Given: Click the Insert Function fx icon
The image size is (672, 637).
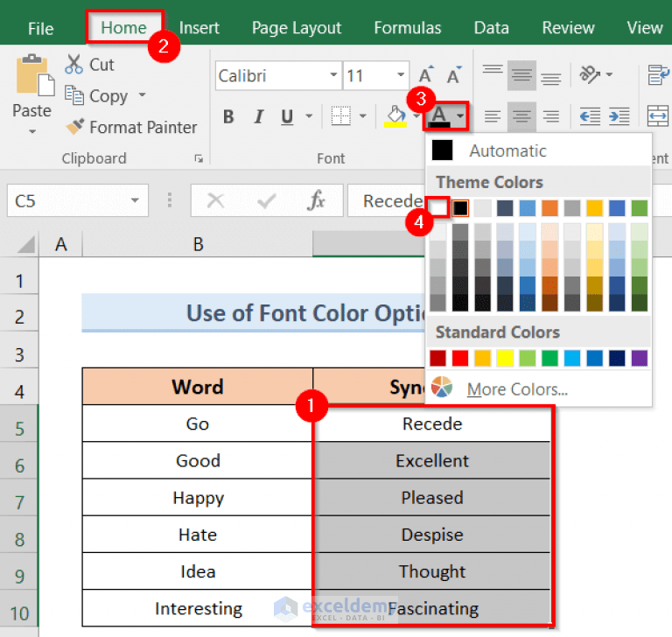Looking at the screenshot, I should (x=316, y=200).
